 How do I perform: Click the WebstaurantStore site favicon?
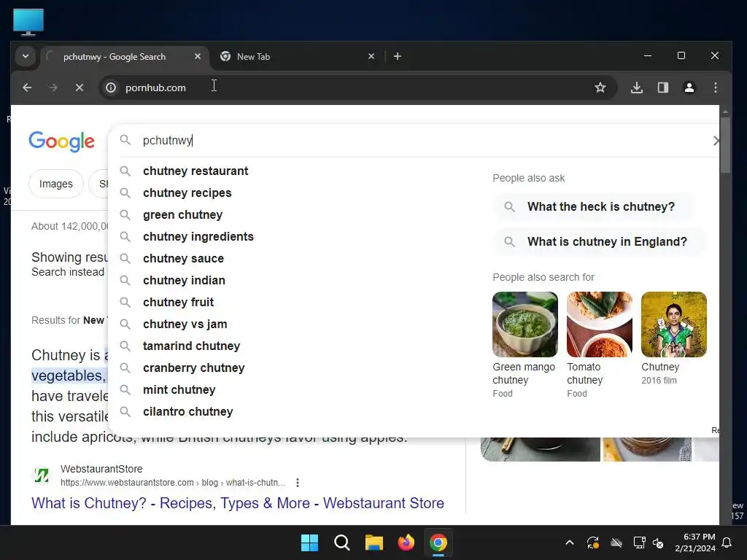(x=42, y=475)
